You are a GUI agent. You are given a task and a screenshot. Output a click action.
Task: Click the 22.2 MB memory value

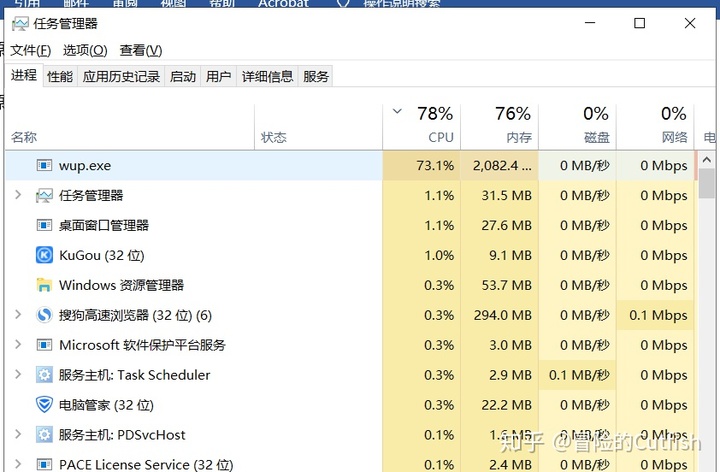coord(506,405)
